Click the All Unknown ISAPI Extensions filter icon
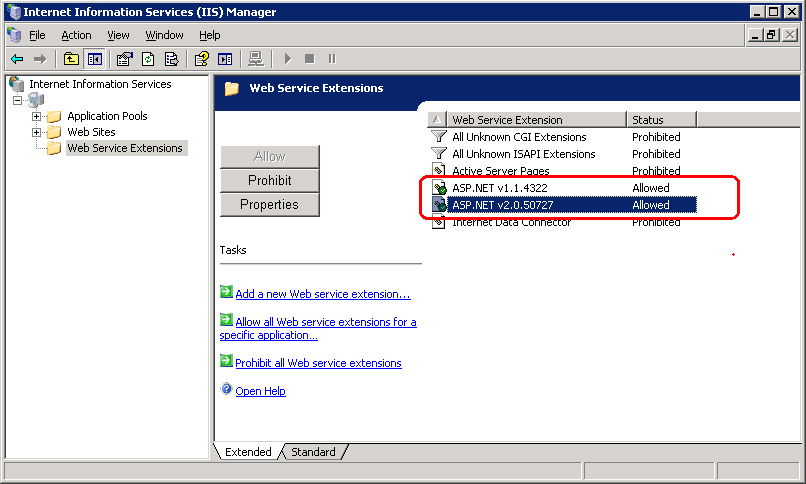This screenshot has height=484, width=806. click(439, 154)
